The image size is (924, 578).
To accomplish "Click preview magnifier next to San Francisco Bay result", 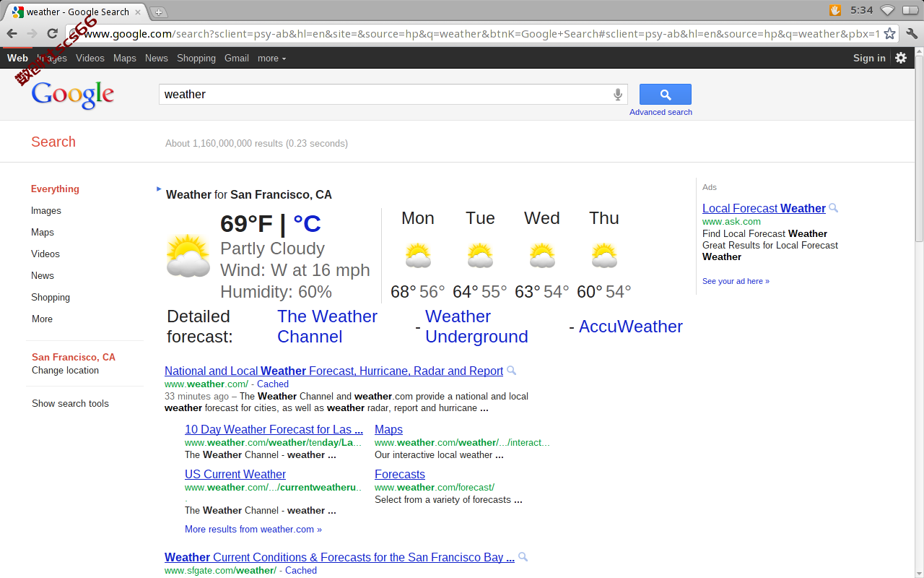I will pos(523,557).
